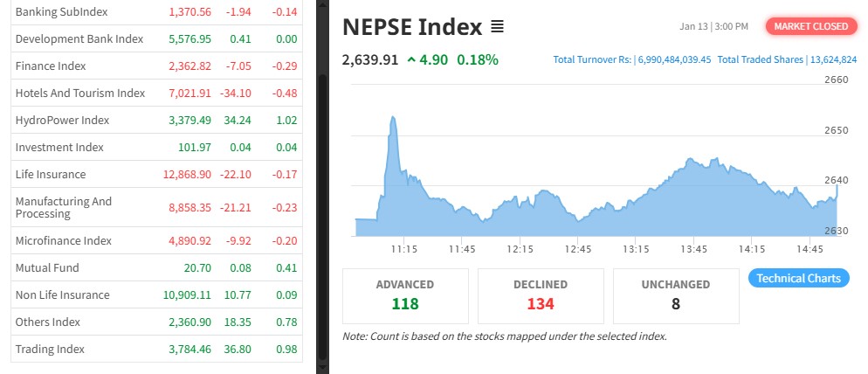Viewport: 868px width, 374px height.
Task: Open the list icon beside NEPSE Index
Action: [x=498, y=27]
